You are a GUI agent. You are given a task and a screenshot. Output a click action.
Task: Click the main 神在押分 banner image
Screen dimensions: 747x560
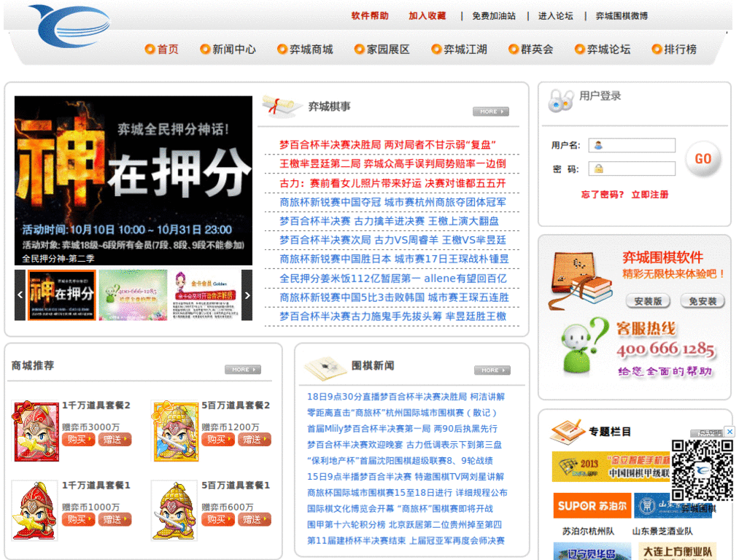point(133,181)
